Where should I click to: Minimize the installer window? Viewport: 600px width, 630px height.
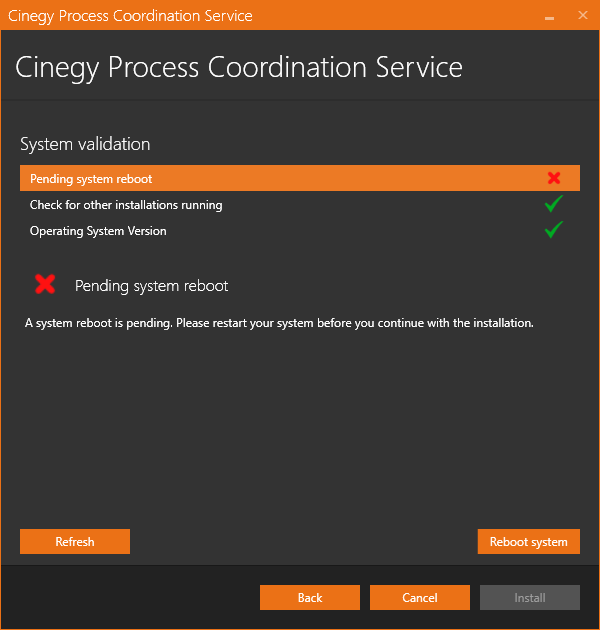point(549,18)
